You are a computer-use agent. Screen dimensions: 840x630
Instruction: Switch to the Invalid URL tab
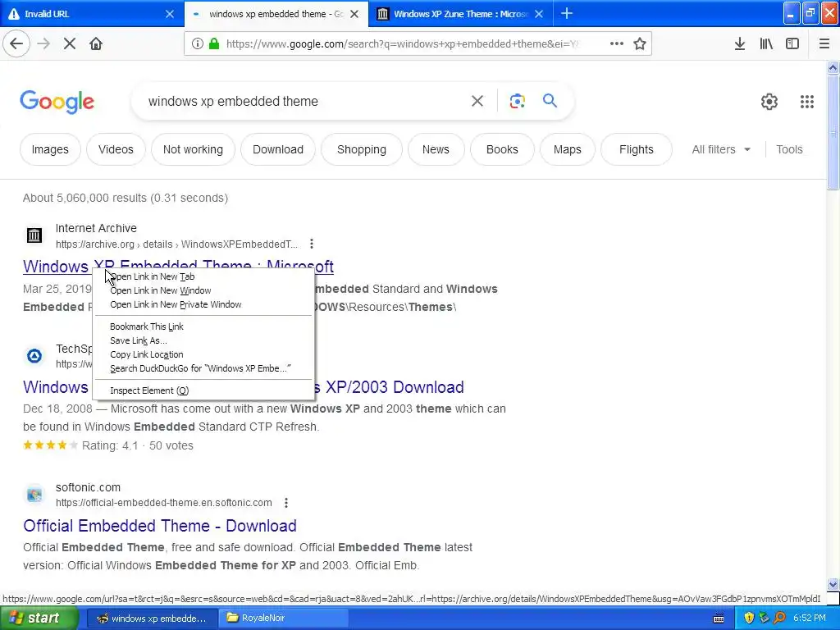[91, 13]
